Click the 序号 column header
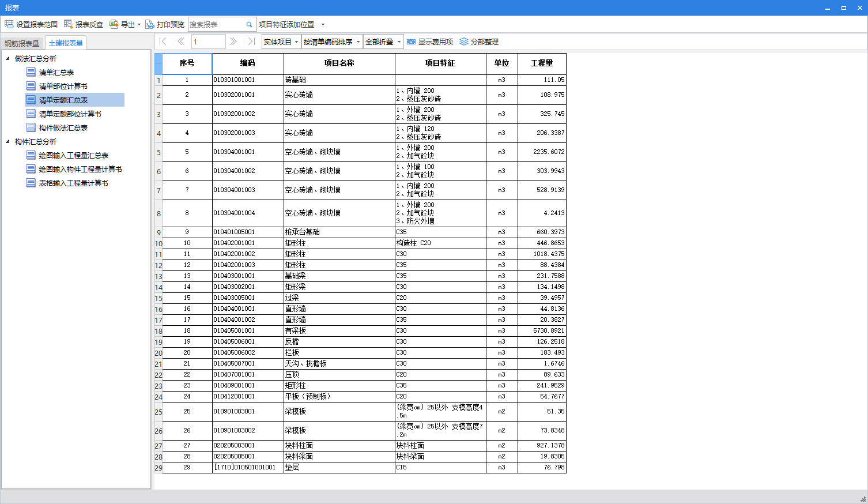 click(187, 63)
